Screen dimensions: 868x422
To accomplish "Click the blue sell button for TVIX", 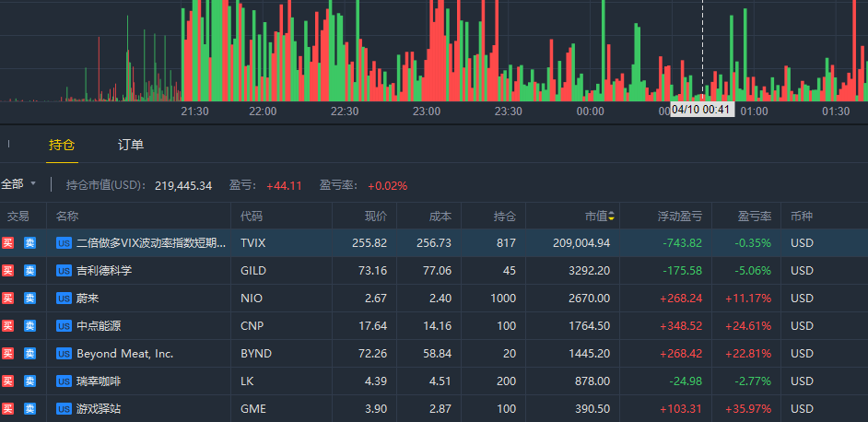I will (x=29, y=243).
